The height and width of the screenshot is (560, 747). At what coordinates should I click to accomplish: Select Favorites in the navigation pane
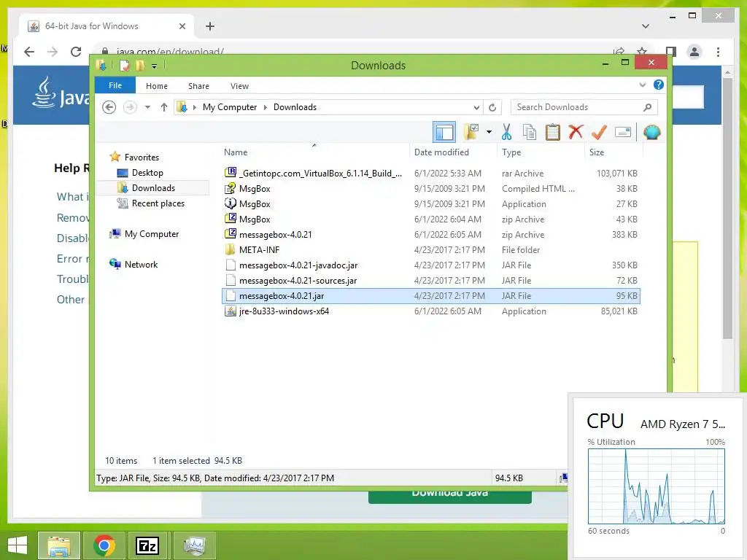pyautogui.click(x=142, y=157)
